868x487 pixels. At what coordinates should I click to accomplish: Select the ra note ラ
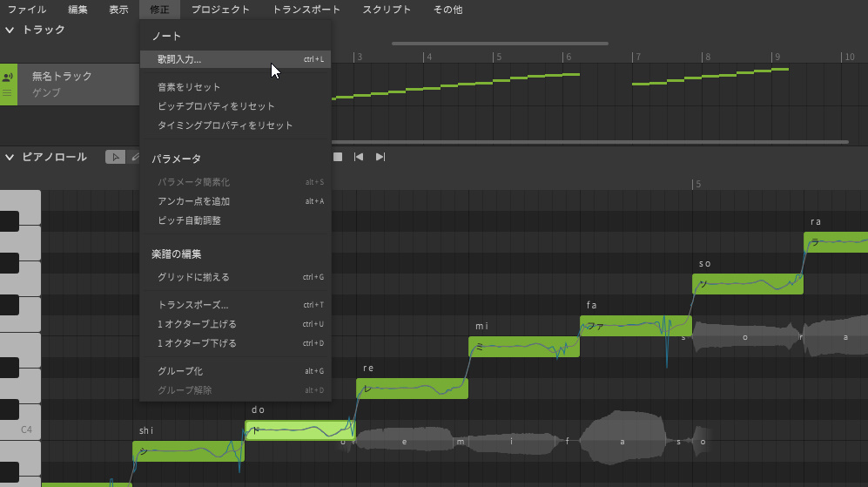tap(836, 242)
